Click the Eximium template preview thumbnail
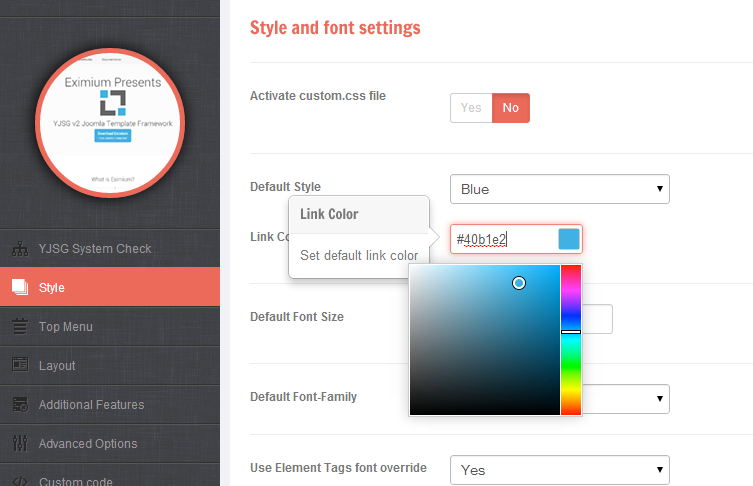753x486 pixels. [110, 123]
